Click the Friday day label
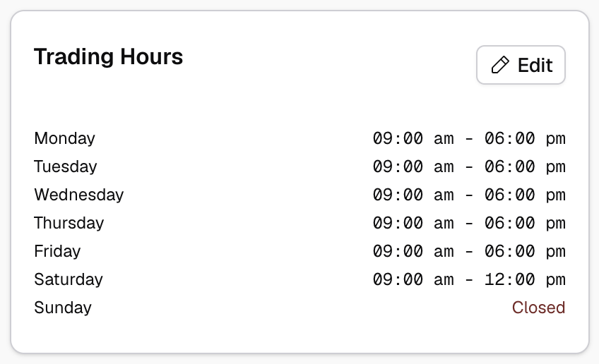Screen dimensions: 599x364 point(57,251)
